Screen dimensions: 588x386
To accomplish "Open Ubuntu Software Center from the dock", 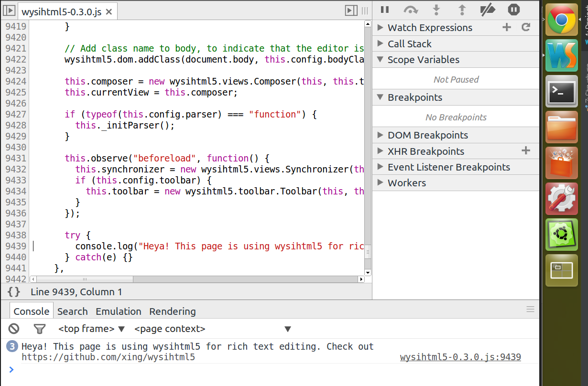I will 562,163.
